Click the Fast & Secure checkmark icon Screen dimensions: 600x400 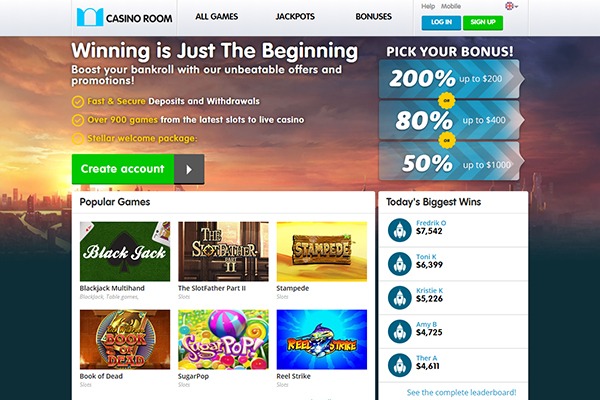78,102
